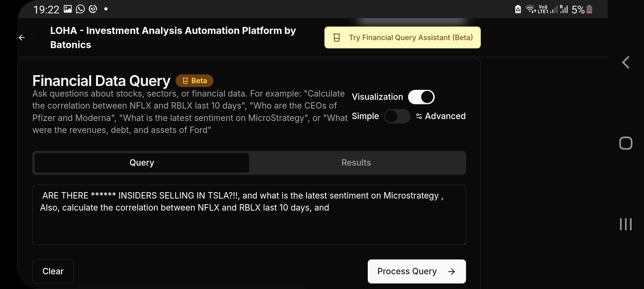Click inside the query text area
The height and width of the screenshot is (289, 644).
click(249, 215)
